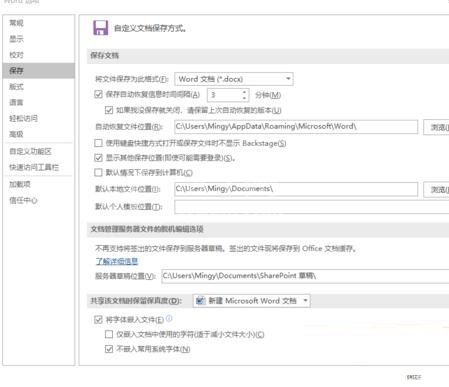
Task: Open the 自定义功能区 category
Action: pos(30,151)
